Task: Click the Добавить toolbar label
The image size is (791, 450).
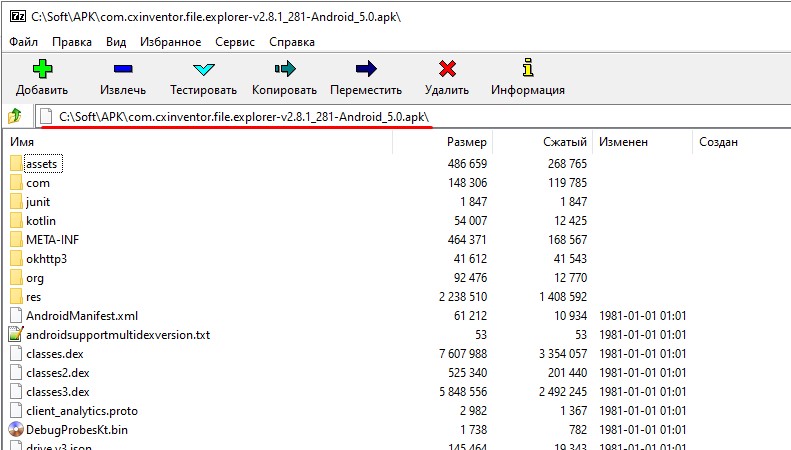Action: pyautogui.click(x=42, y=90)
